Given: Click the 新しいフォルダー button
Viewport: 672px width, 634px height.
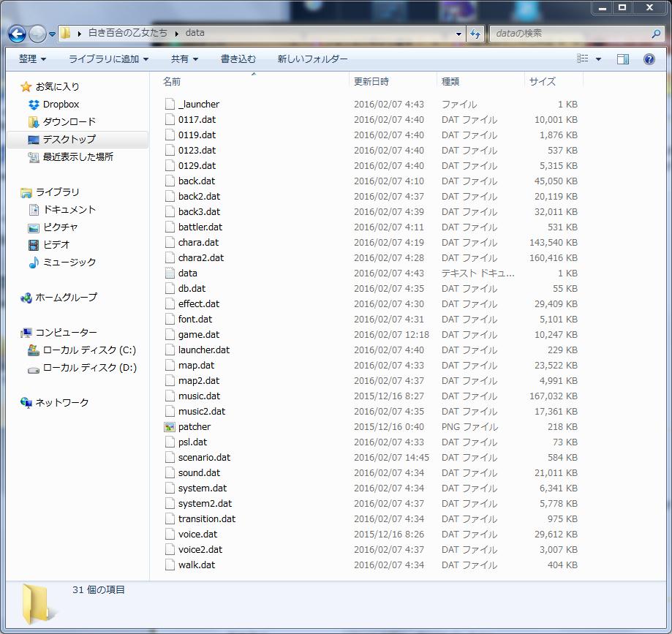Looking at the screenshot, I should click(312, 59).
